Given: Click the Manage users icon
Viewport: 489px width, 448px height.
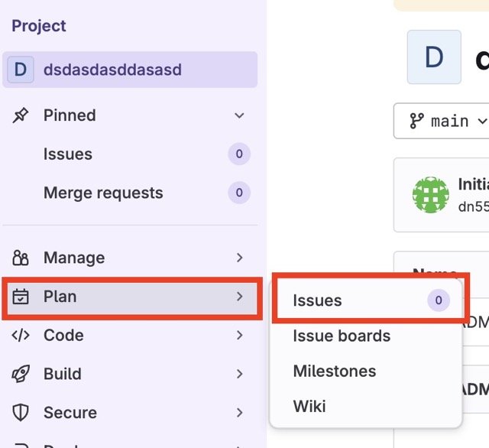Looking at the screenshot, I should click(21, 258).
